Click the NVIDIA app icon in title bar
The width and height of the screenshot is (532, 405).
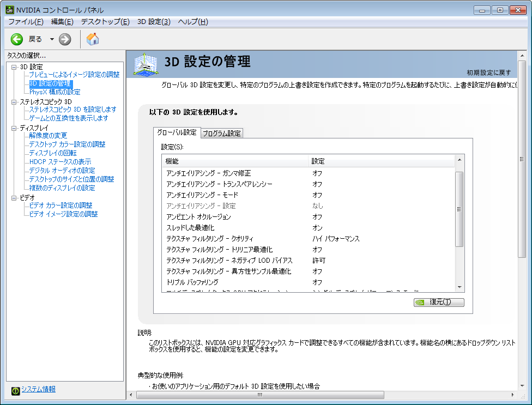(10, 10)
